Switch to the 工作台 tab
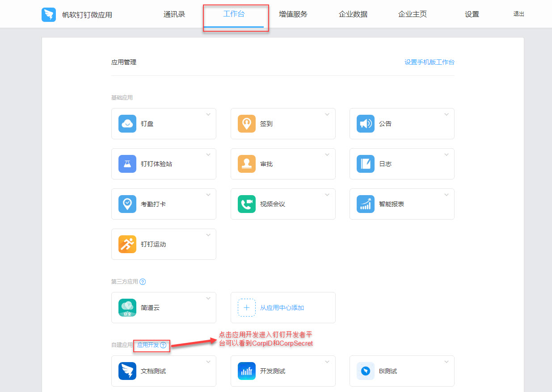552x392 pixels. click(x=234, y=14)
